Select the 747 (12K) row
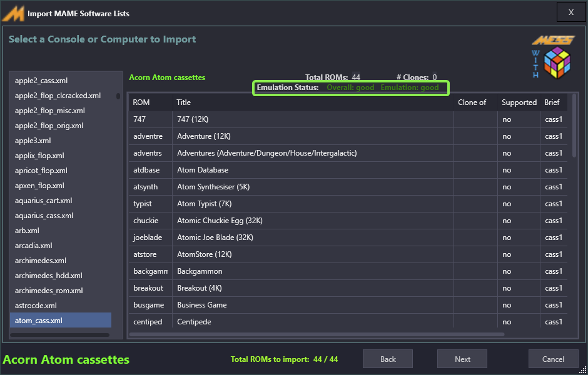Screen dimensions: 588x375 coord(348,119)
